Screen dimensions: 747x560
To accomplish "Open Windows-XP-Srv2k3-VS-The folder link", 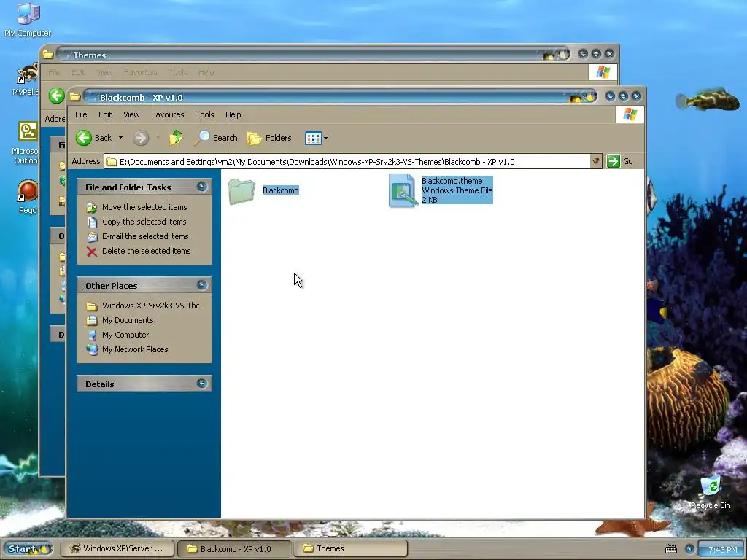I will pyautogui.click(x=150, y=306).
